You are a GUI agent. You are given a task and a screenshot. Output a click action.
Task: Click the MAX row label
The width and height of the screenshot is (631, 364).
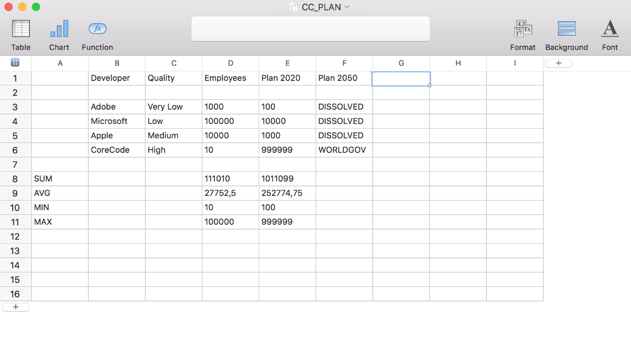(x=59, y=222)
